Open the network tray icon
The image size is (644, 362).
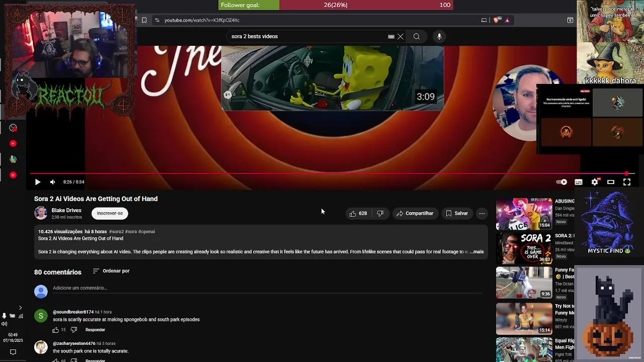[x=21, y=316]
